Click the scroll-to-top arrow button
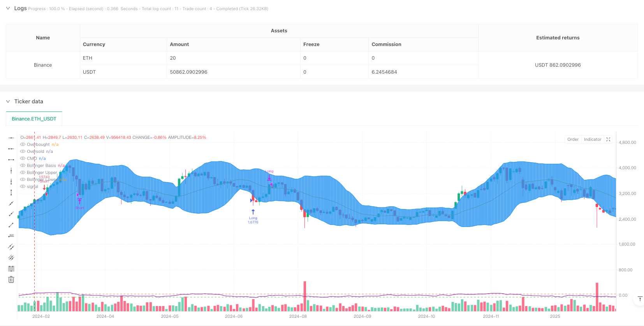Viewport: 644px width, 326px height. [x=640, y=299]
